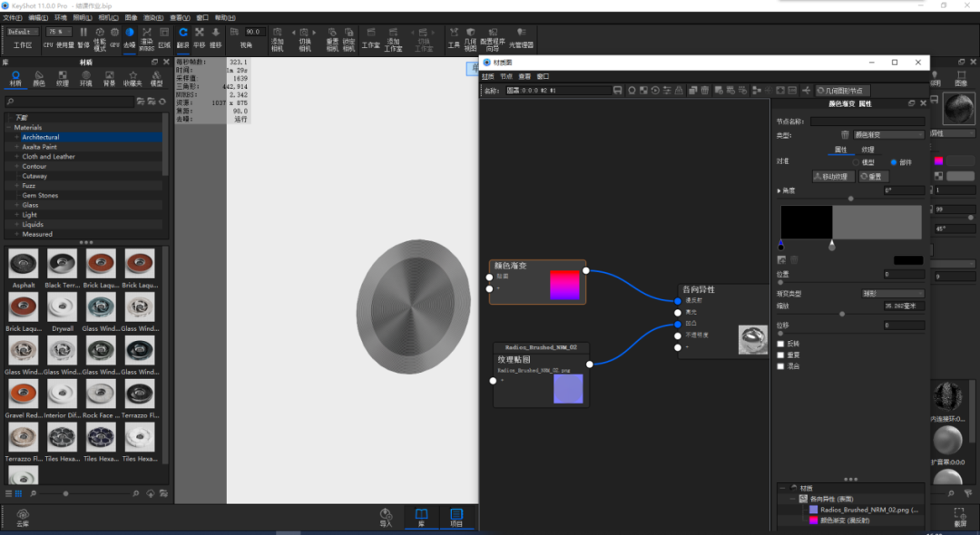This screenshot has height=535, width=980.
Task: Open the 节点 menu in material graph window
Action: (506, 76)
